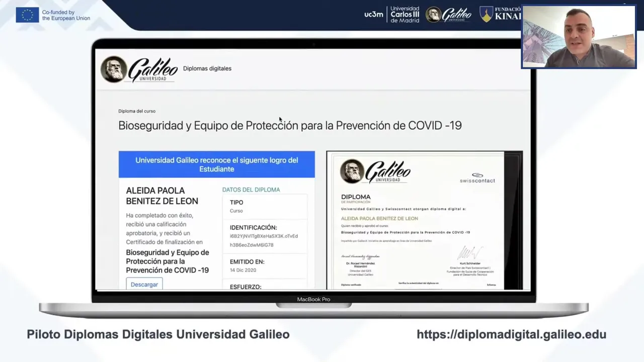The width and height of the screenshot is (644, 362).
Task: Click the Diploma del curso label
Action: coord(137,111)
